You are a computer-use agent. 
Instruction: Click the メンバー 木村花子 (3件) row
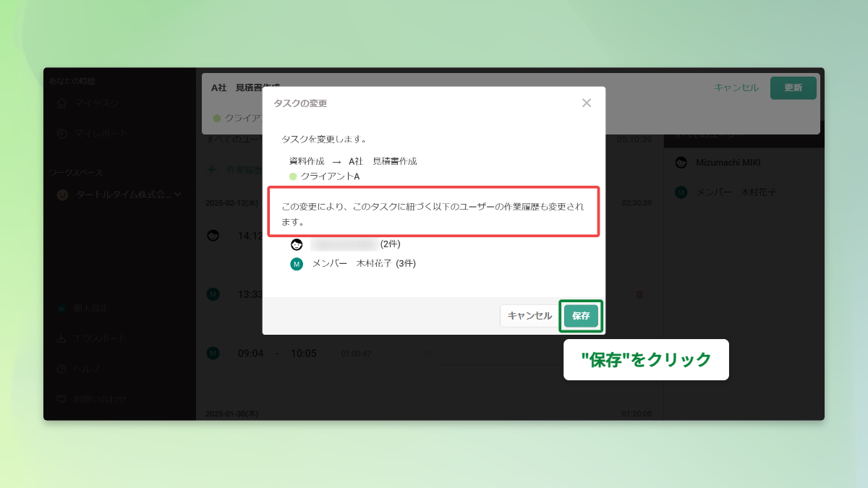pyautogui.click(x=362, y=265)
